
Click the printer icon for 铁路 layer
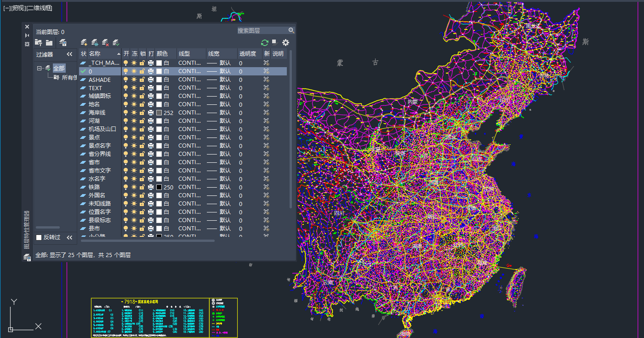click(151, 187)
